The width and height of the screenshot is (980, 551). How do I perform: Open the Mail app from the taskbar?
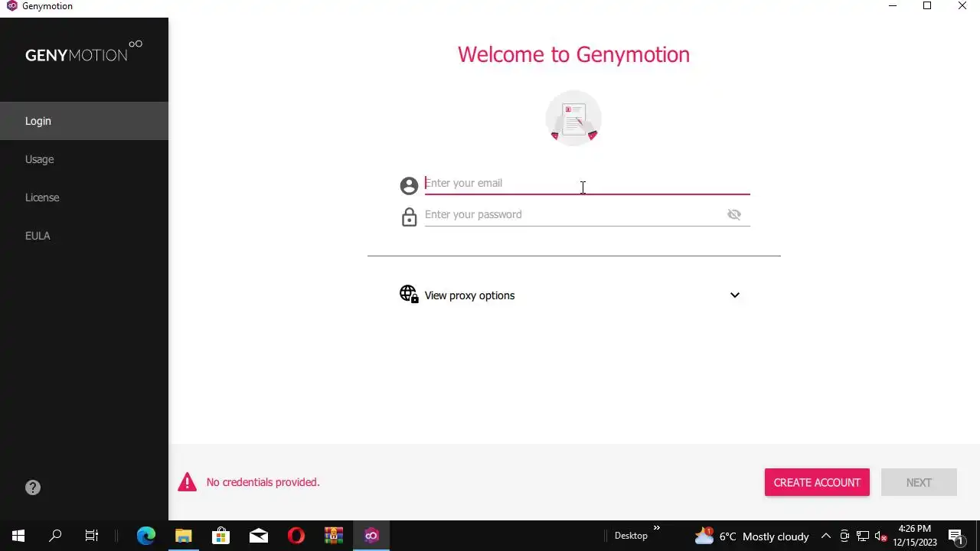point(259,536)
